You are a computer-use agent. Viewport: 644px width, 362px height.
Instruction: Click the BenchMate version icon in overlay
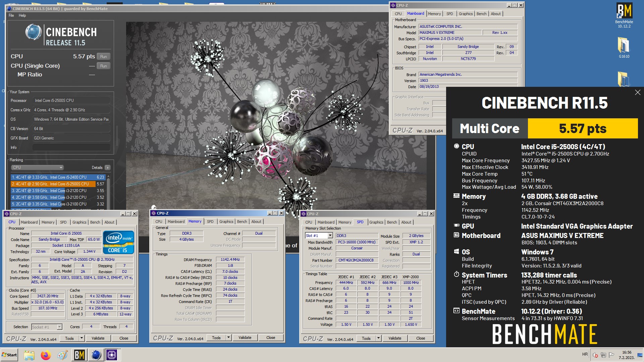(x=457, y=311)
